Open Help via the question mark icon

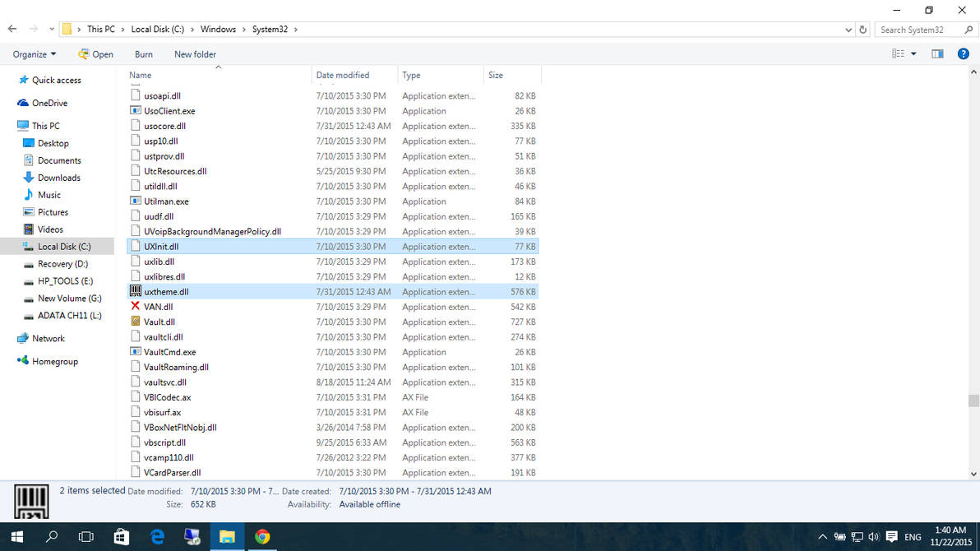(x=964, y=54)
